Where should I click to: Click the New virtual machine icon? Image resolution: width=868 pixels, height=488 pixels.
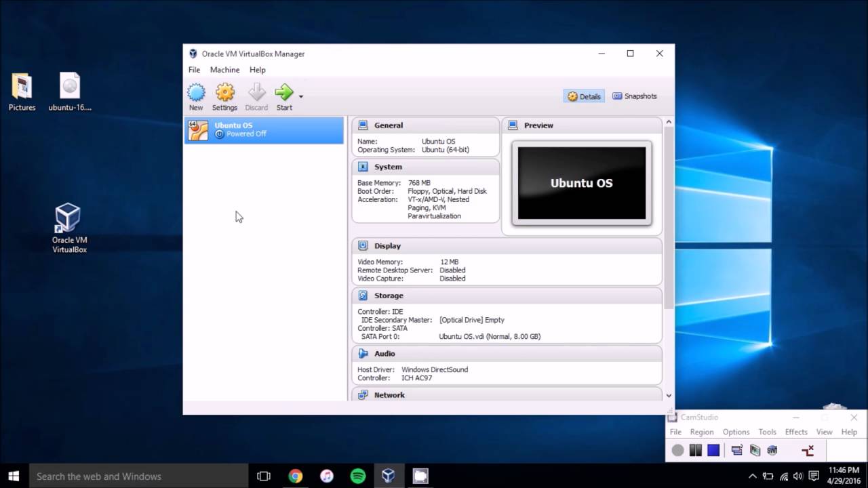[x=196, y=97]
